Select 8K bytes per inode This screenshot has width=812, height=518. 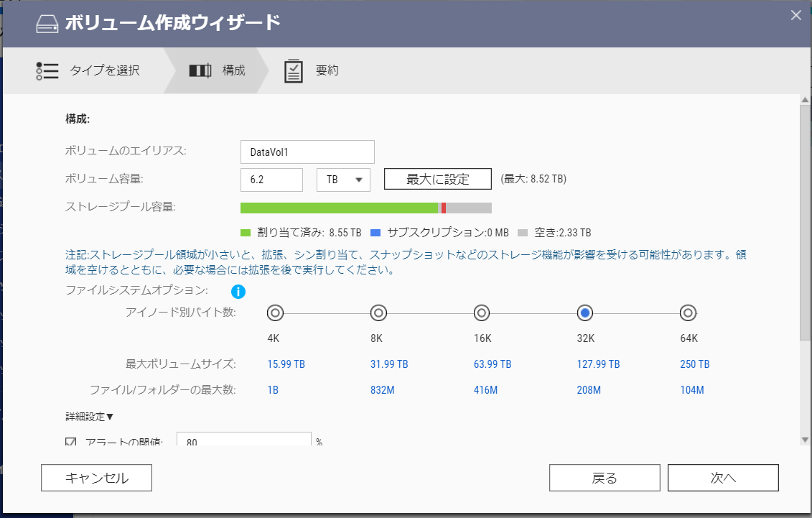pyautogui.click(x=378, y=313)
